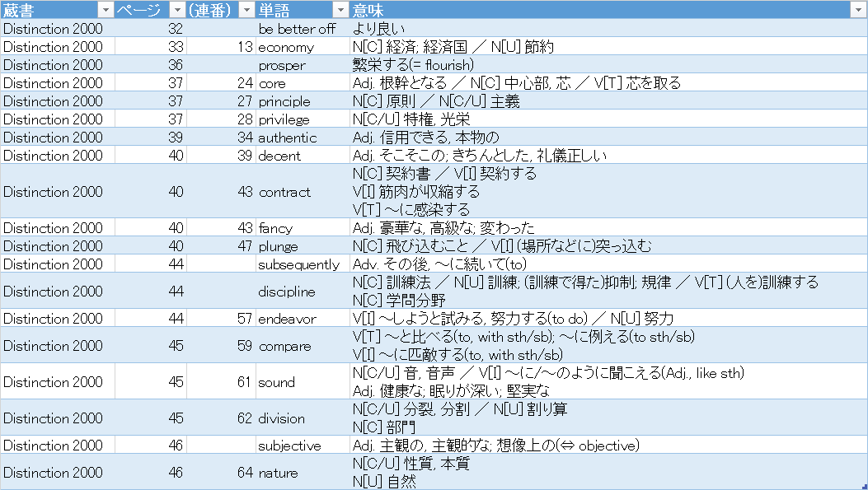Open the ページ column filter dropdown
The image size is (868, 490).
tap(176, 10)
